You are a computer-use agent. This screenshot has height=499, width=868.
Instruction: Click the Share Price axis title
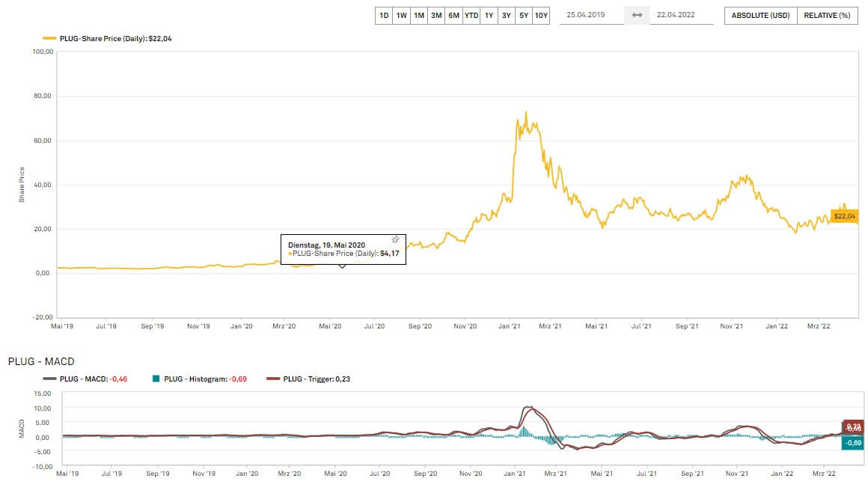click(x=22, y=184)
